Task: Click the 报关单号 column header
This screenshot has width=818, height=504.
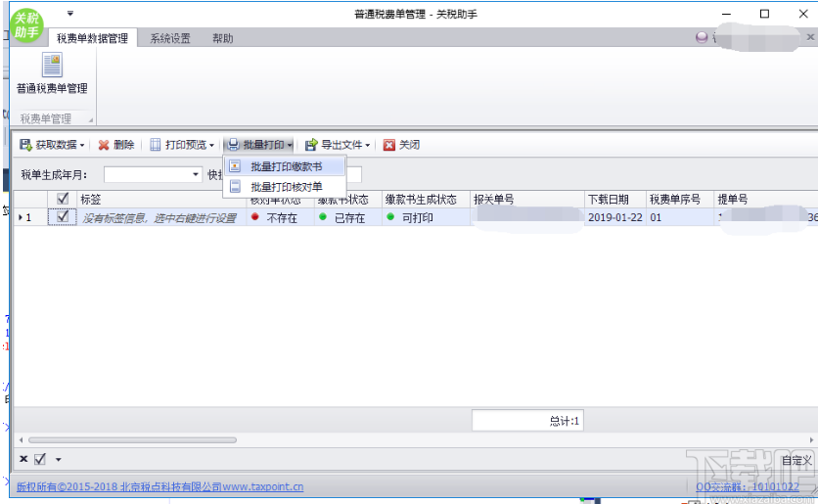Action: tap(526, 200)
